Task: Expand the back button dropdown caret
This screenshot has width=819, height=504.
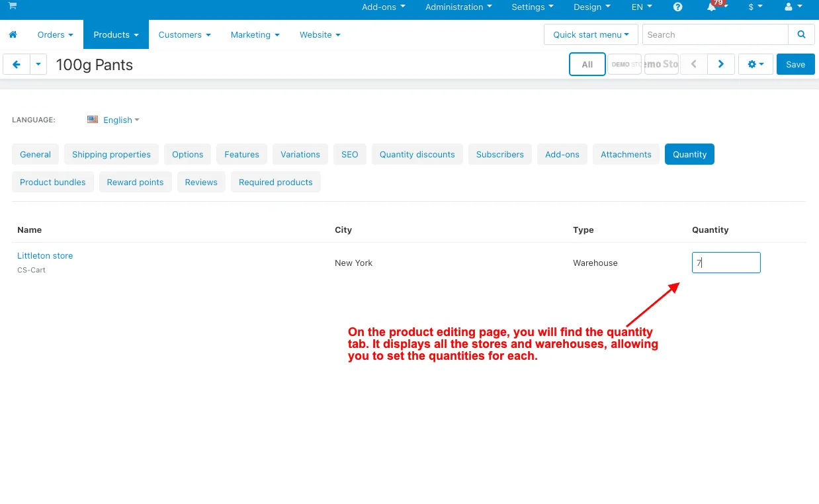Action: (x=38, y=64)
